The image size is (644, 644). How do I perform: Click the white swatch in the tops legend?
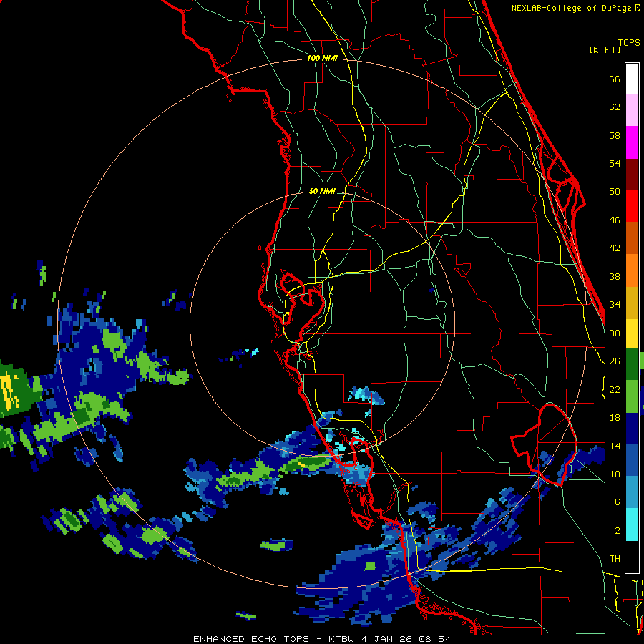[632, 79]
